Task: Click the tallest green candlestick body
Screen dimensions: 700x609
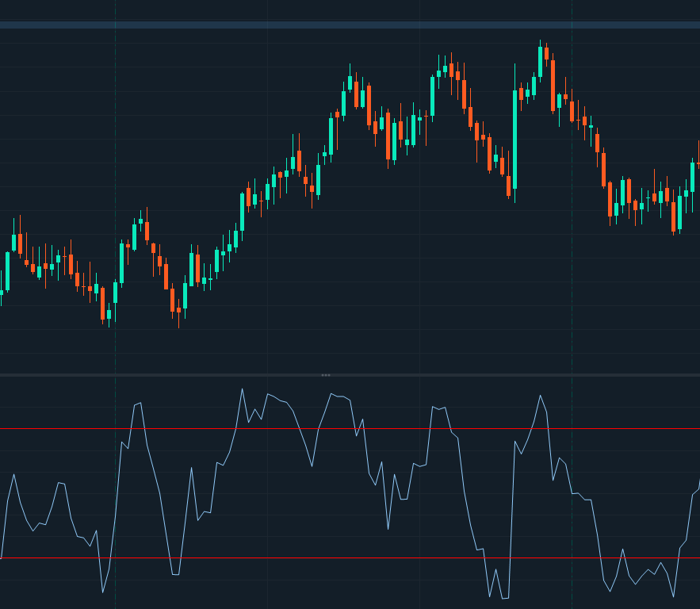Action: click(x=514, y=139)
